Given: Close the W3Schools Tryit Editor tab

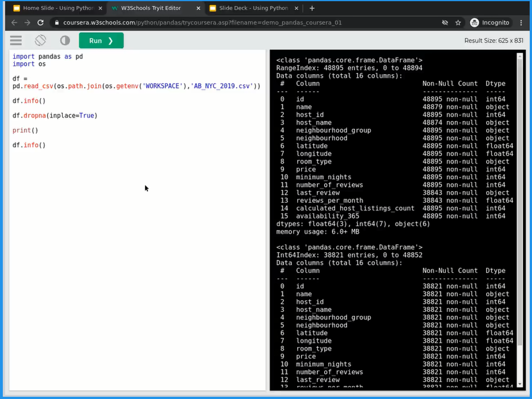Looking at the screenshot, I should pyautogui.click(x=198, y=8).
